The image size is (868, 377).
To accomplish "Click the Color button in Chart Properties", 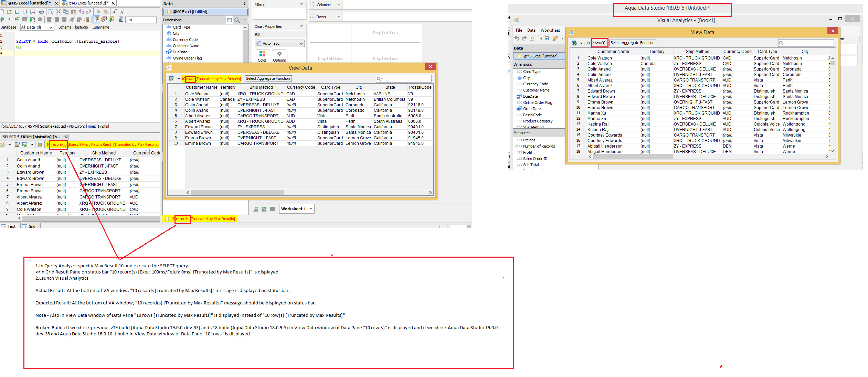I will pos(262,56).
